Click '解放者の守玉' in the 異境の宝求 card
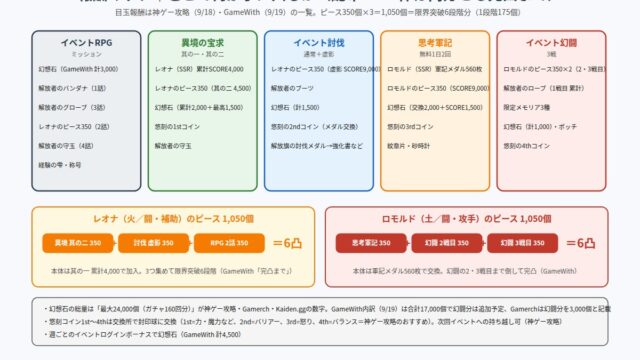This screenshot has height=360, width=640. click(173, 146)
